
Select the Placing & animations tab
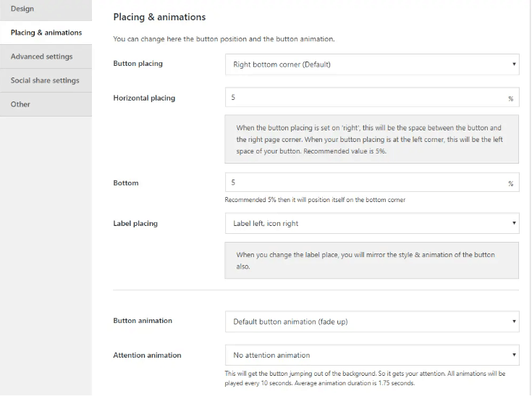coord(46,33)
